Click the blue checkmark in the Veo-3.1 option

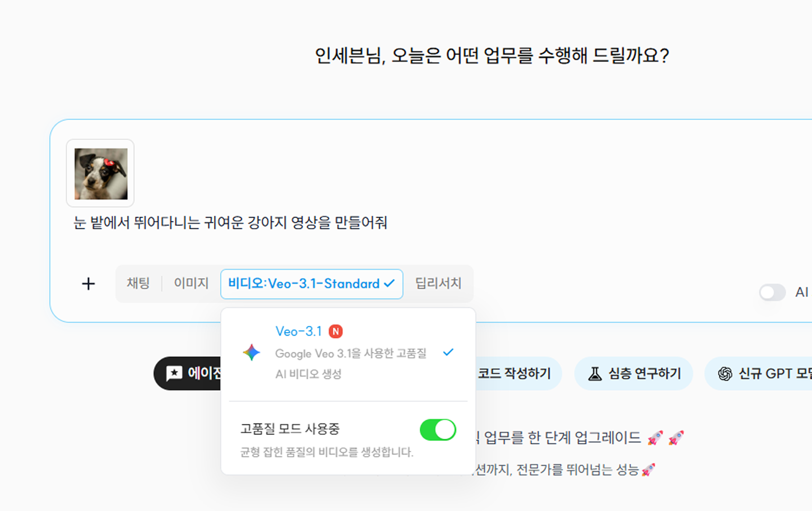(x=448, y=352)
